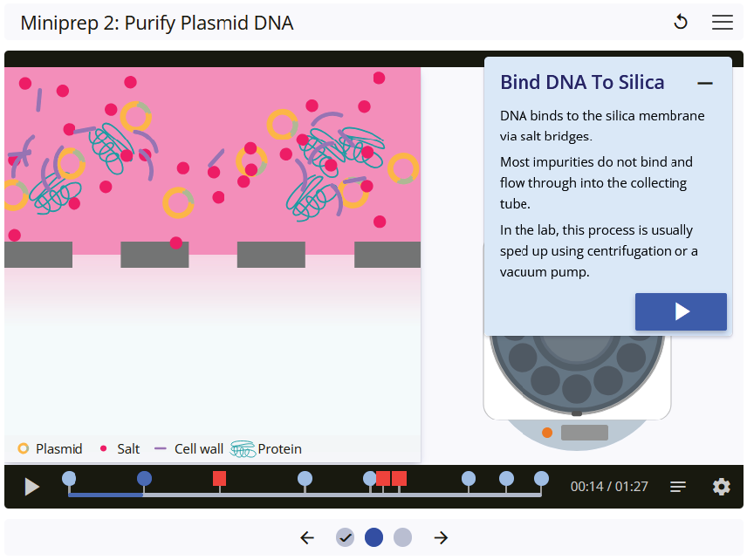The height and width of the screenshot is (560, 747).
Task: Click the Salt legend entry
Action: [120, 448]
